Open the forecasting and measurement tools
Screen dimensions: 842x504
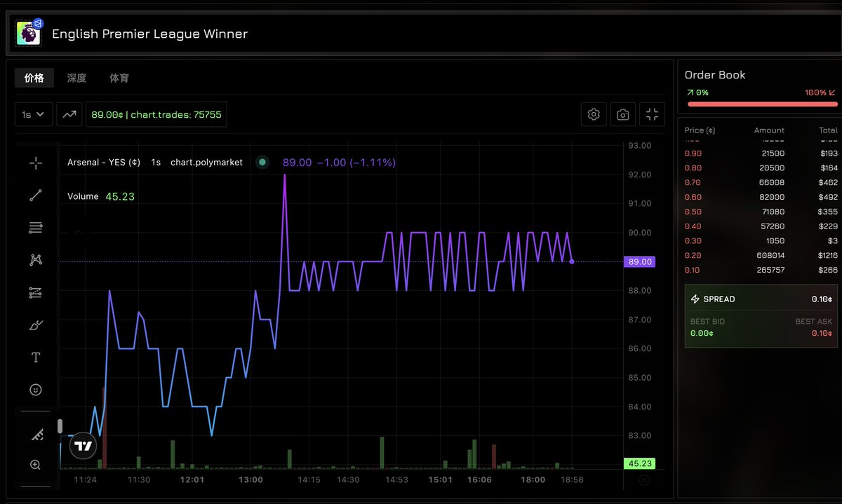tap(36, 293)
